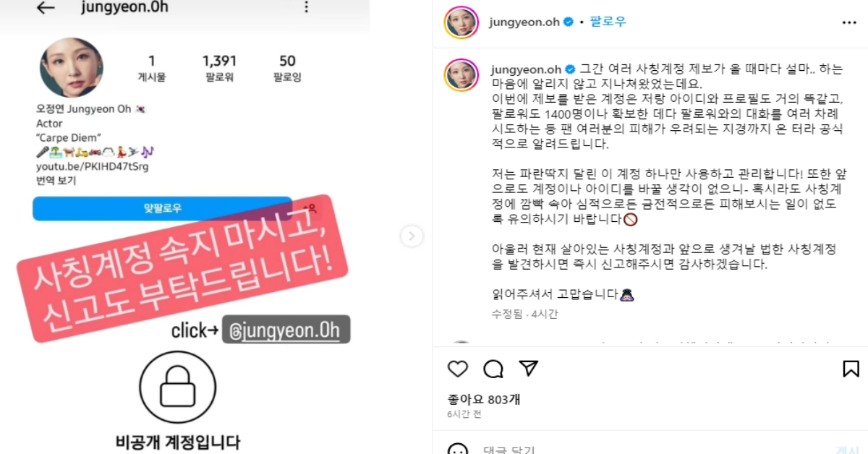Screen dimensions: 868x454
Task: Share the post with the paper plane icon
Action: 529,368
